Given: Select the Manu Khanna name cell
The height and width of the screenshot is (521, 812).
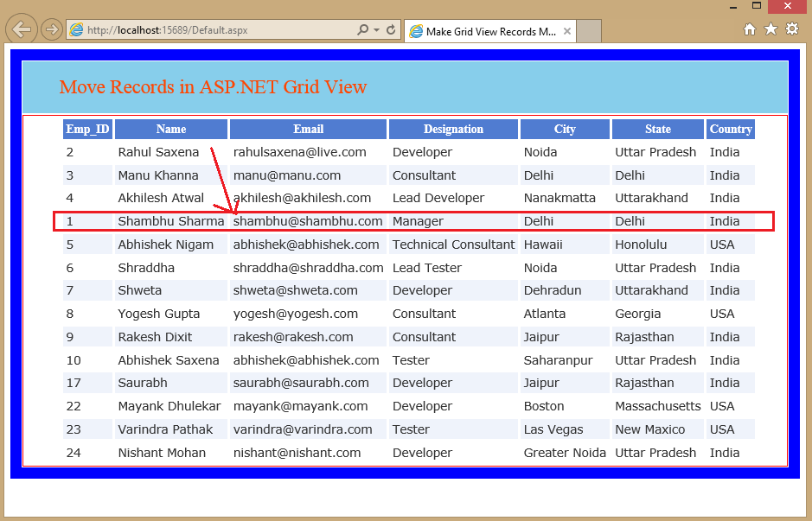Looking at the screenshot, I should (x=171, y=175).
